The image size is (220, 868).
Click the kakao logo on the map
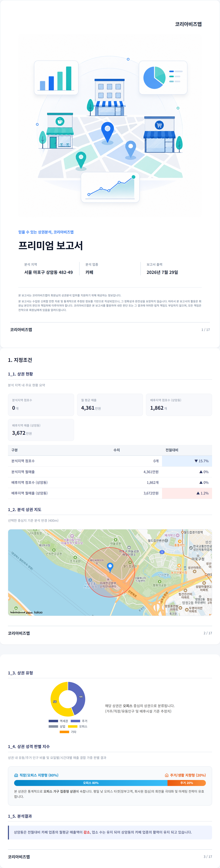(x=38, y=612)
